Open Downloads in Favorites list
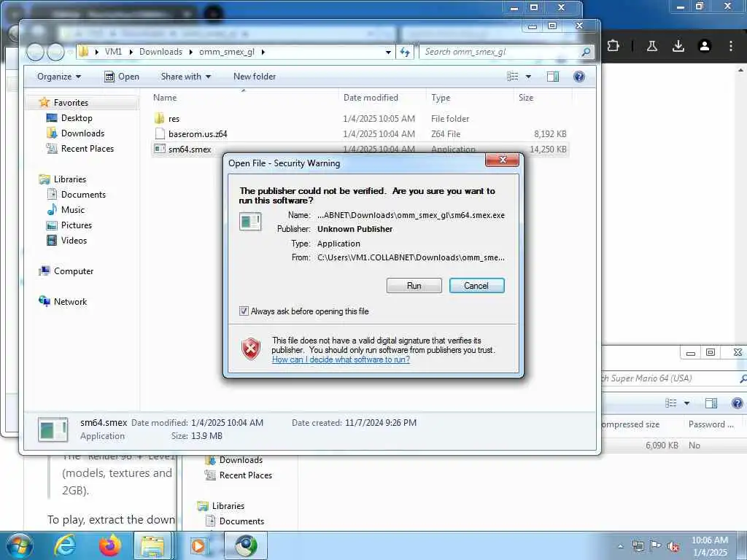The width and height of the screenshot is (747, 560). point(82,133)
